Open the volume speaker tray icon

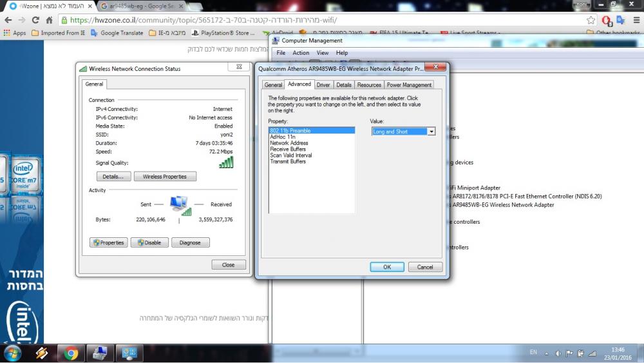(x=558, y=353)
